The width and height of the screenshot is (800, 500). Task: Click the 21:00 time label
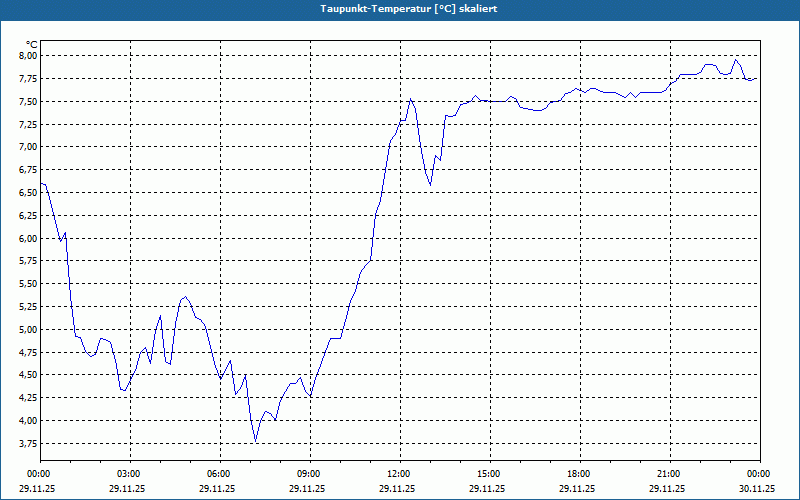pyautogui.click(x=670, y=474)
